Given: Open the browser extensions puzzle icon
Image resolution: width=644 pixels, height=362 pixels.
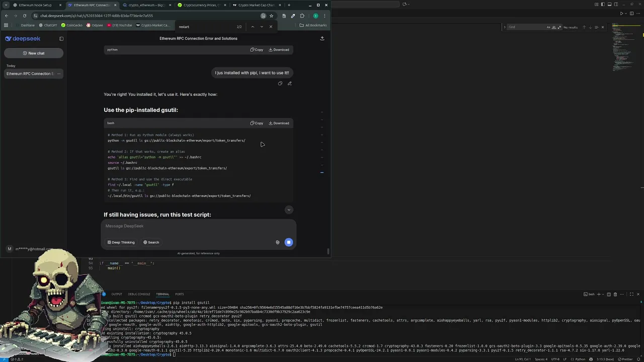Looking at the screenshot, I should pyautogui.click(x=302, y=16).
